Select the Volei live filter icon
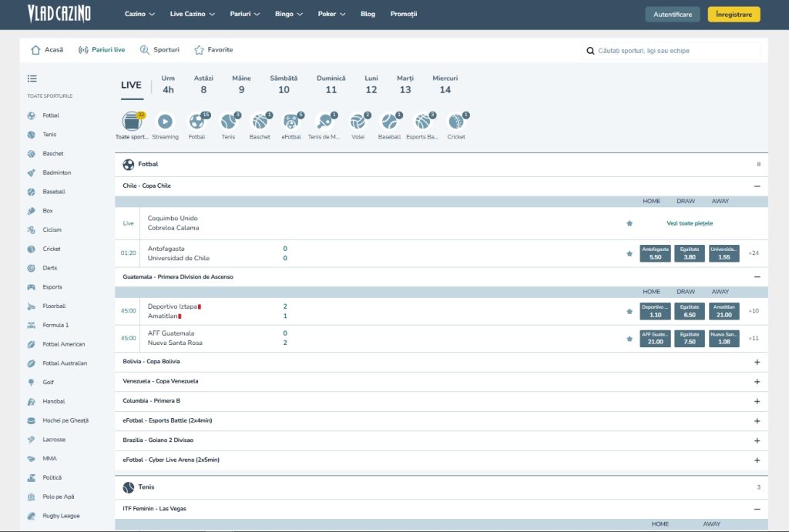This screenshot has height=532, width=789. [x=358, y=122]
